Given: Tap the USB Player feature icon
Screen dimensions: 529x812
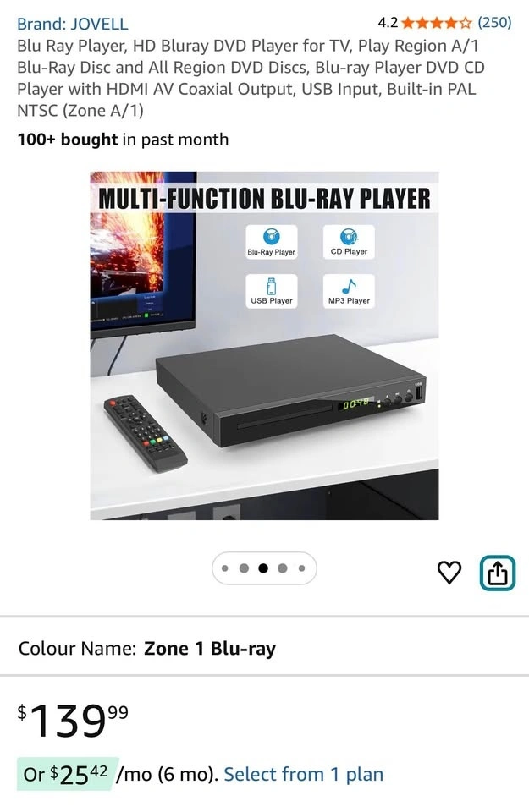Looking at the screenshot, I should pyautogui.click(x=271, y=291).
